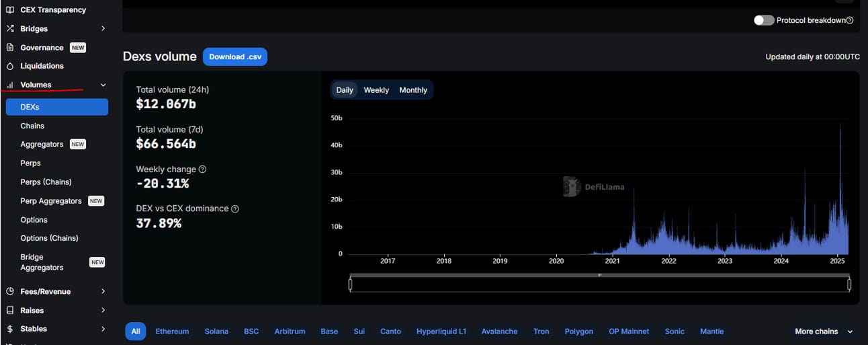Enable the Protocol breakdown toggle
This screenshot has height=345, width=868.
764,20
